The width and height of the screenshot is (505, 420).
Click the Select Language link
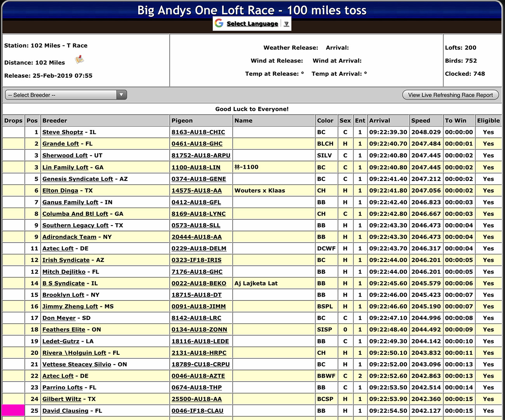252,24
